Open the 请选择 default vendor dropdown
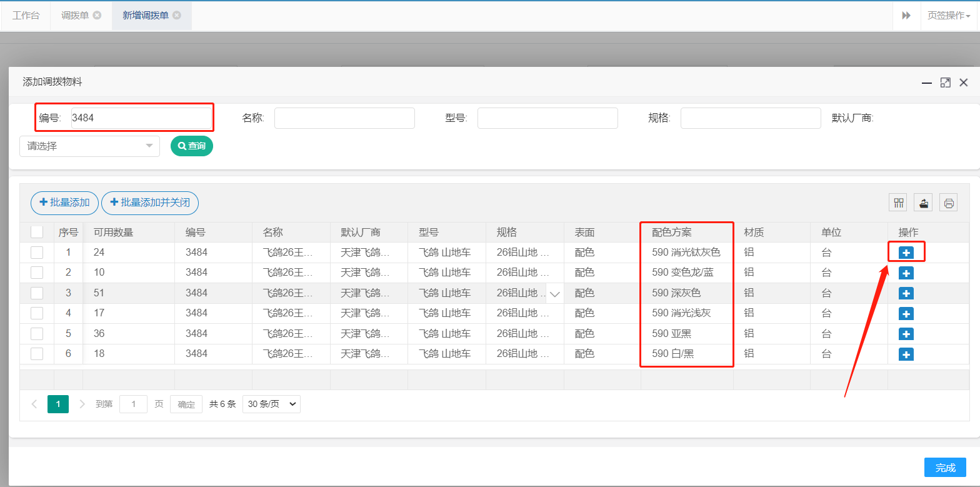 (x=89, y=146)
